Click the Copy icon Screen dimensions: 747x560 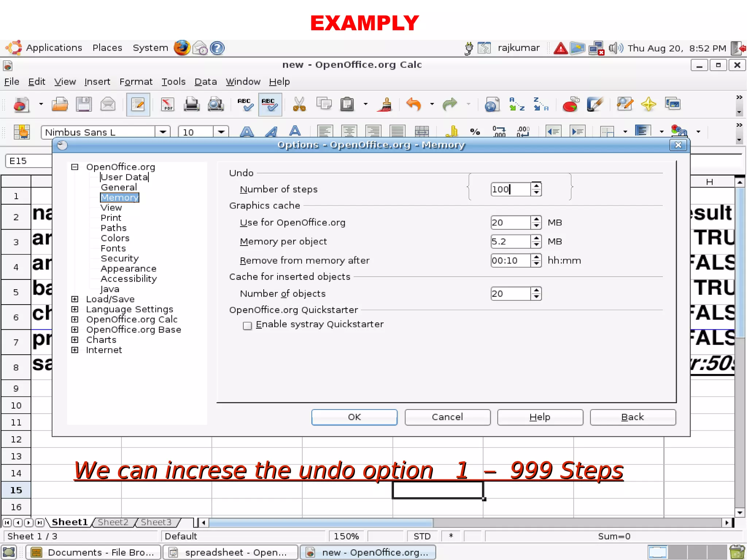[x=324, y=105]
